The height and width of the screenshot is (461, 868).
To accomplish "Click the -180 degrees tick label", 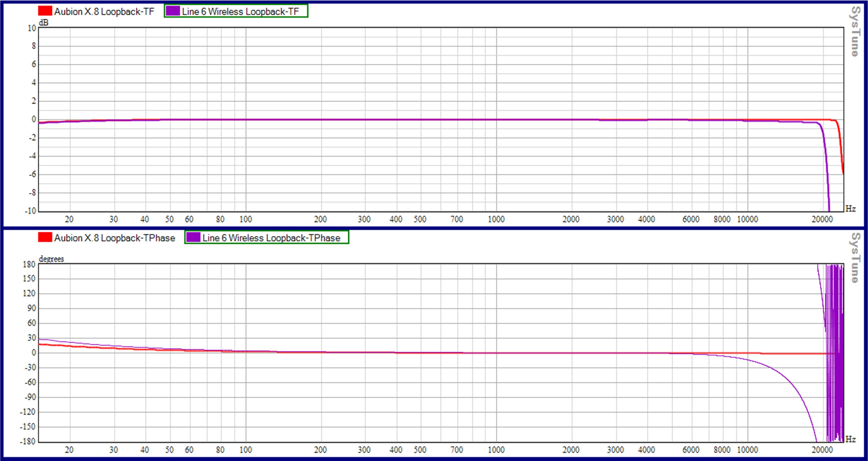I will coord(28,441).
